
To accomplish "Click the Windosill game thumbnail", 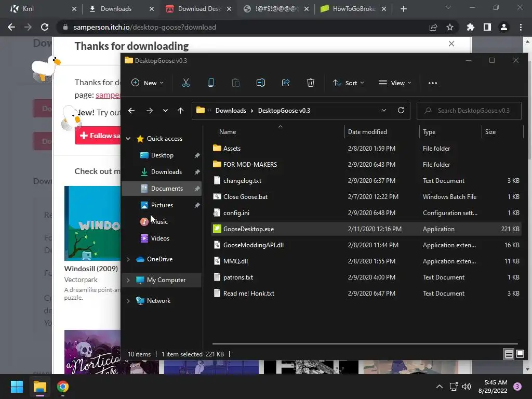I will (92, 223).
